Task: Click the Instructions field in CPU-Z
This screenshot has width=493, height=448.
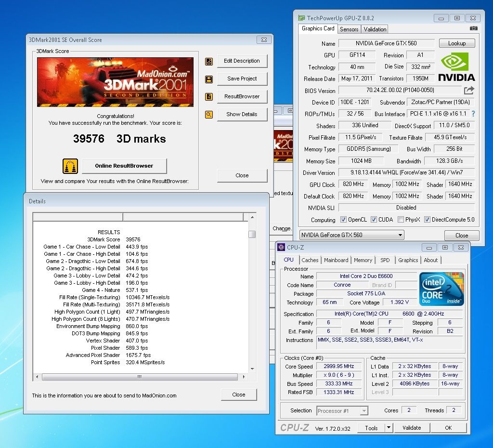Action: point(390,343)
